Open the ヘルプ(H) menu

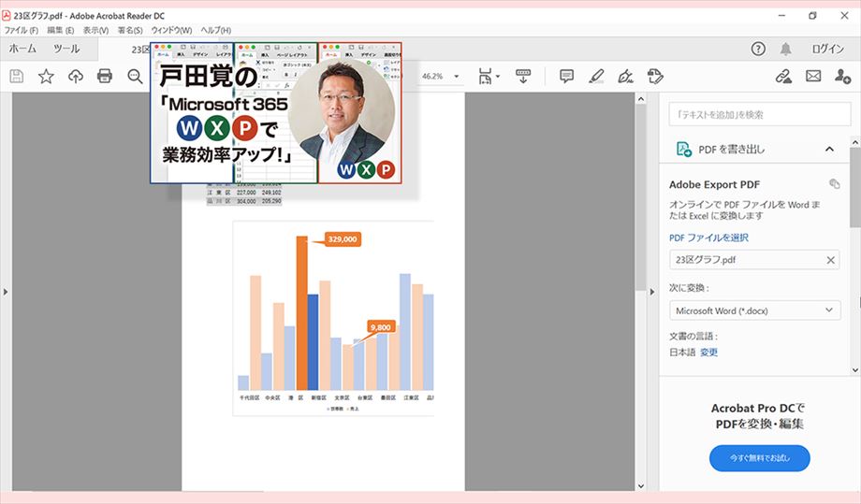[x=216, y=30]
